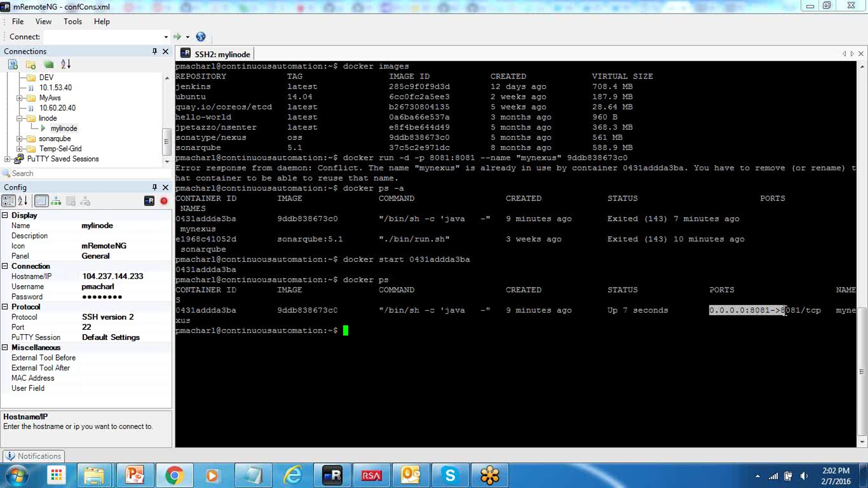Click the Protocol value SSH version 2
Screen dimensions: 868x488
pos(108,317)
